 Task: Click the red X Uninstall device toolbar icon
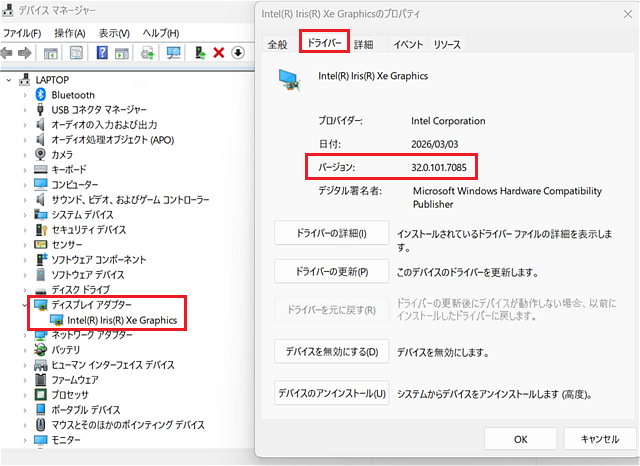219,53
